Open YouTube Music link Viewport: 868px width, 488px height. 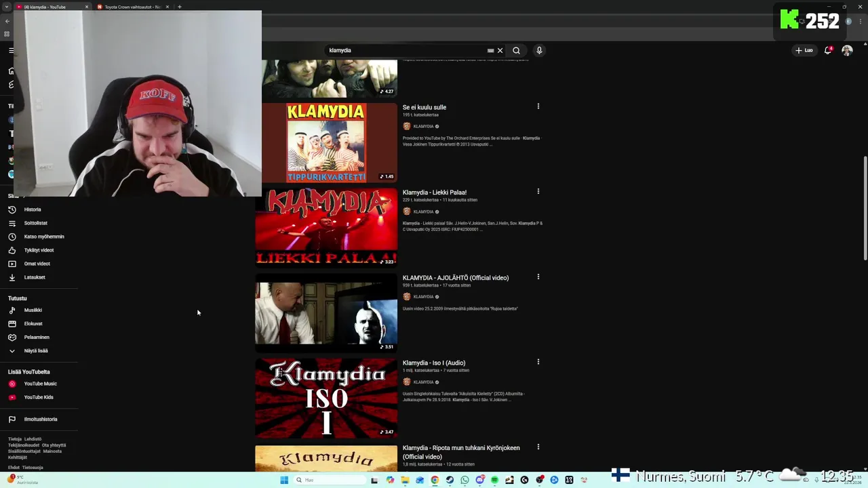tap(40, 384)
